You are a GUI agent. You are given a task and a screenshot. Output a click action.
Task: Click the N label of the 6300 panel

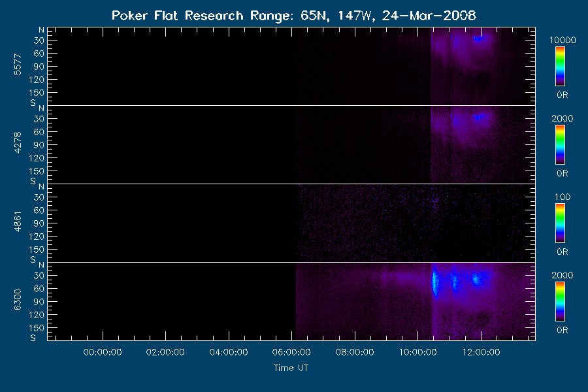pos(41,265)
